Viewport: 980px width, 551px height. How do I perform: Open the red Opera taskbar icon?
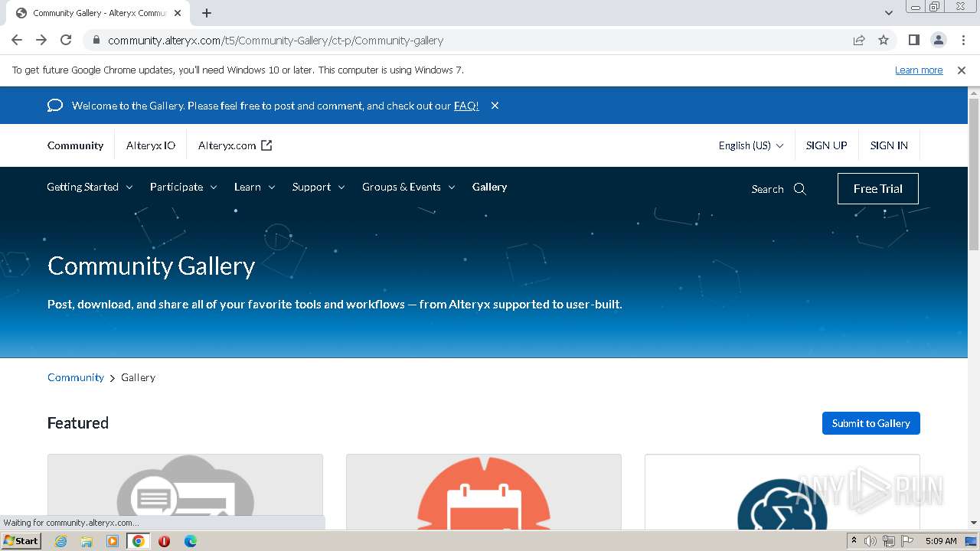click(164, 541)
